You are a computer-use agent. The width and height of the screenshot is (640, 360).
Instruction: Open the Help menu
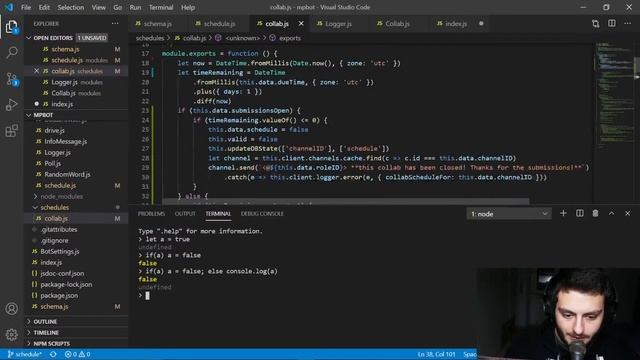click(188, 7)
